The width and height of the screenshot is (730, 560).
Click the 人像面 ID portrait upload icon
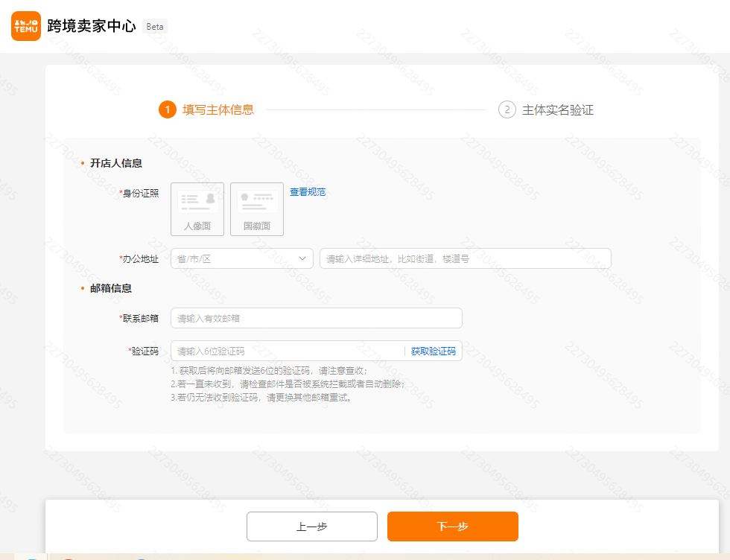pos(197,209)
